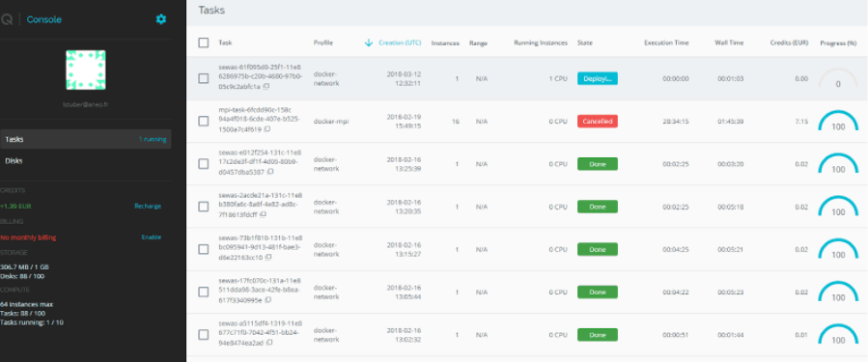Screen dimensions: 868x362
Task: Click the progress gauge of the Cancelled task
Action: pos(838,122)
